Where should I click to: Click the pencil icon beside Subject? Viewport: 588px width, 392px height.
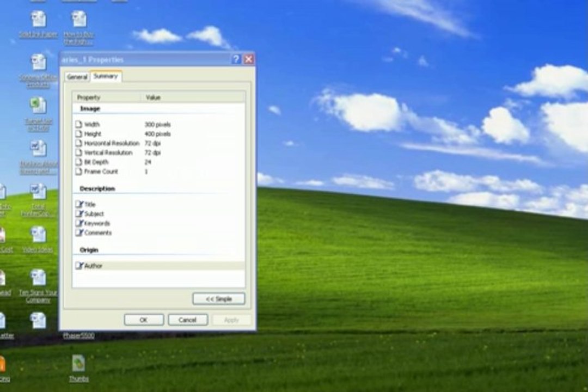click(79, 213)
